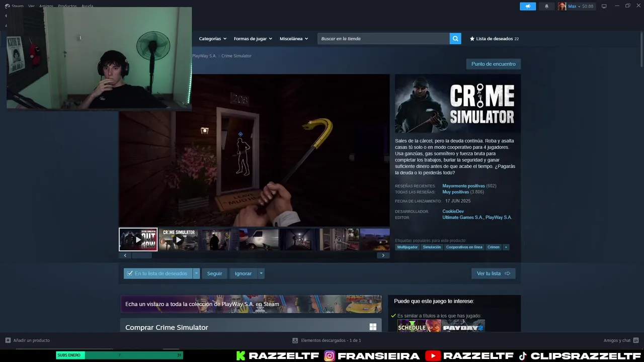The height and width of the screenshot is (362, 644).
Task: Click the Añadir un producto plus icon
Action: [x=8, y=340]
